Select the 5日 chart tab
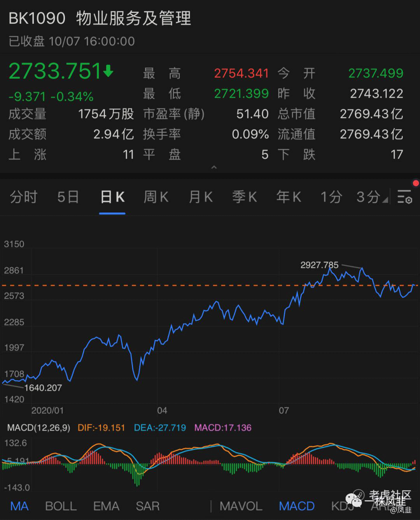This screenshot has width=420, height=520. click(x=68, y=197)
